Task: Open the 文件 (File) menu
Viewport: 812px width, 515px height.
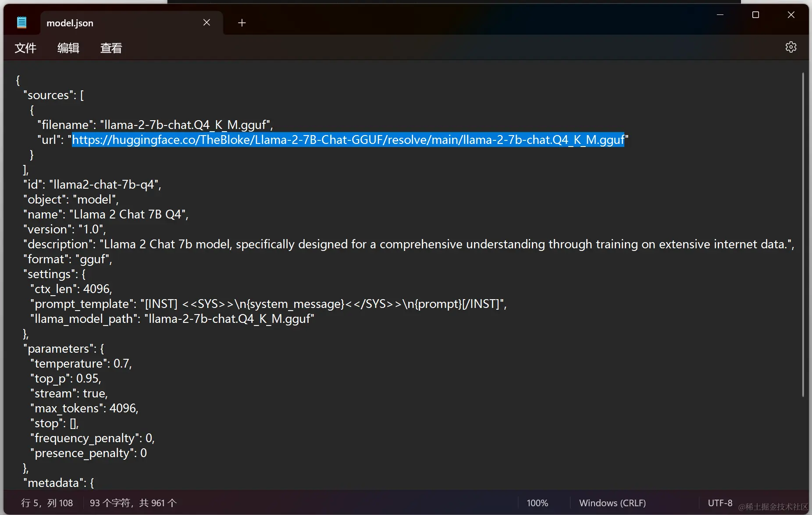Action: point(25,48)
